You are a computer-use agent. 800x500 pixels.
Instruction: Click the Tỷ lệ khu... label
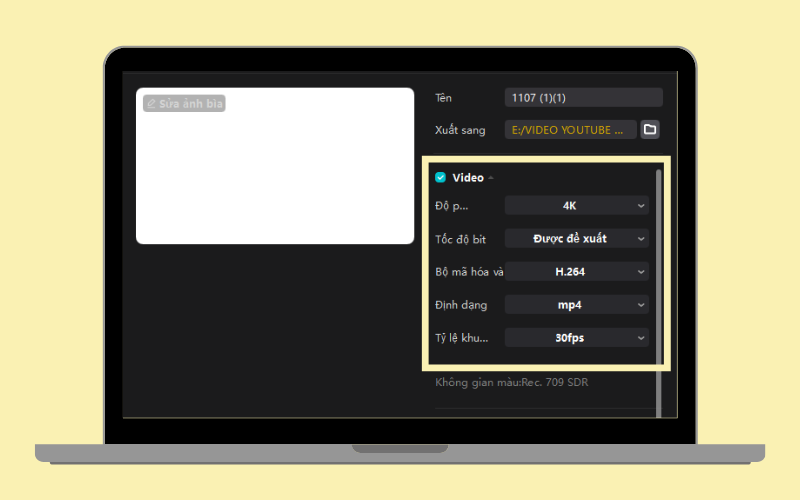(462, 338)
